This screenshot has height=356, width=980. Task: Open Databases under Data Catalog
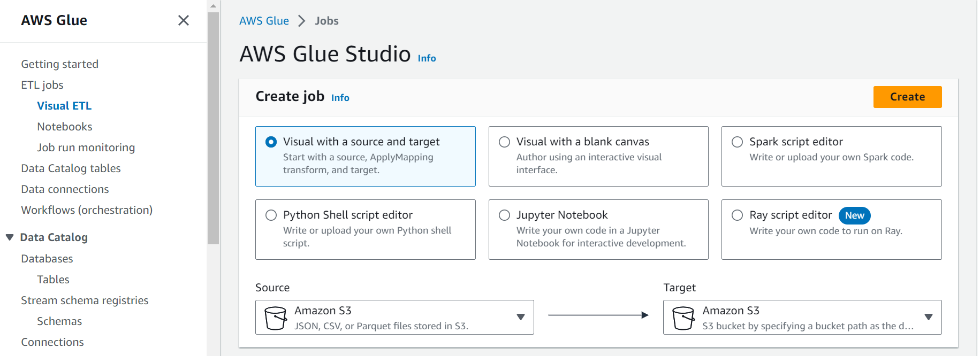[47, 259]
